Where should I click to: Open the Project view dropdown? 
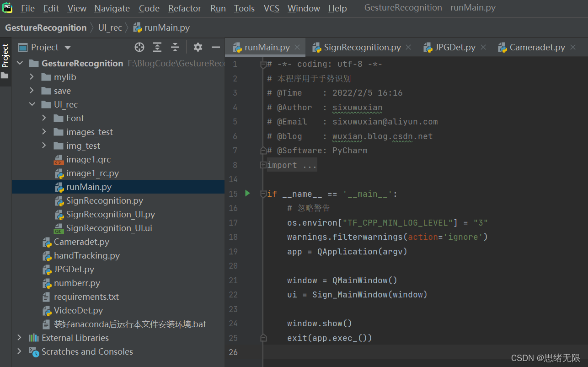[x=44, y=47]
